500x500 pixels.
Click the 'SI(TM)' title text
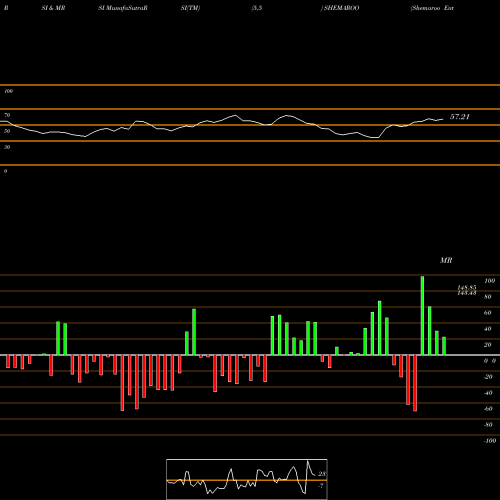(x=190, y=8)
